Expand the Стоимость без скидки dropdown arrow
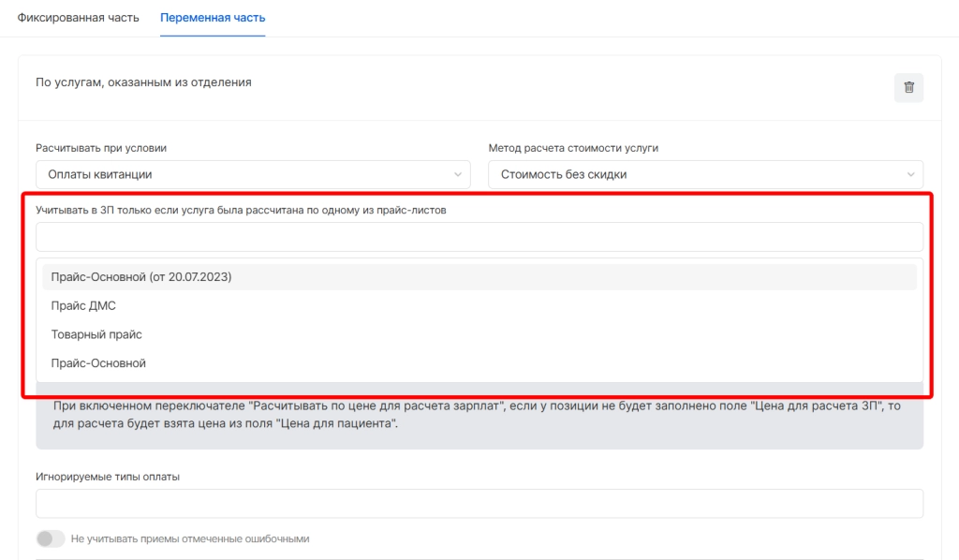 (910, 174)
